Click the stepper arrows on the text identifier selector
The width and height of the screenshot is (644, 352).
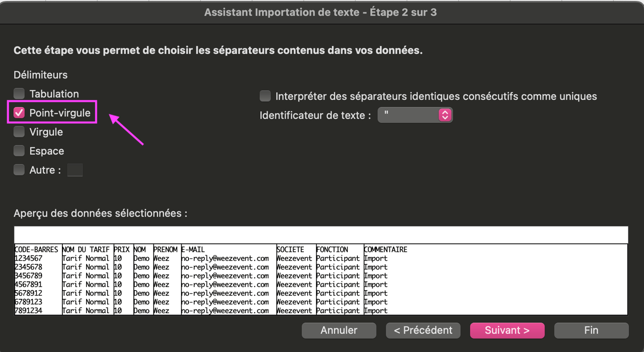pos(445,115)
